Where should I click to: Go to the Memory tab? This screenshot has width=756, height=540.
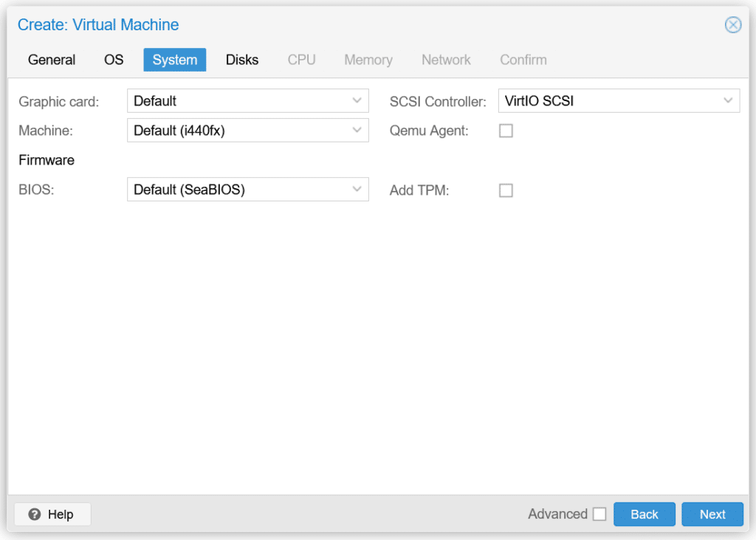pos(368,60)
